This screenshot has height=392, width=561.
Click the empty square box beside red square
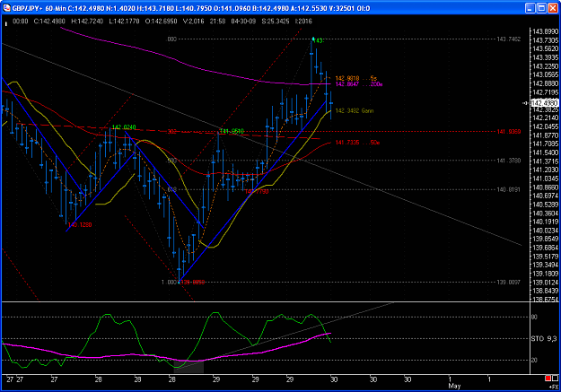555,379
